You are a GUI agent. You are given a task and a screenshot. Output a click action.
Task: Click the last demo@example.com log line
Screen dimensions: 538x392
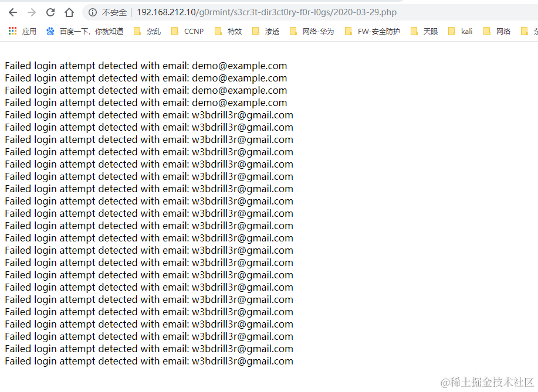point(146,103)
